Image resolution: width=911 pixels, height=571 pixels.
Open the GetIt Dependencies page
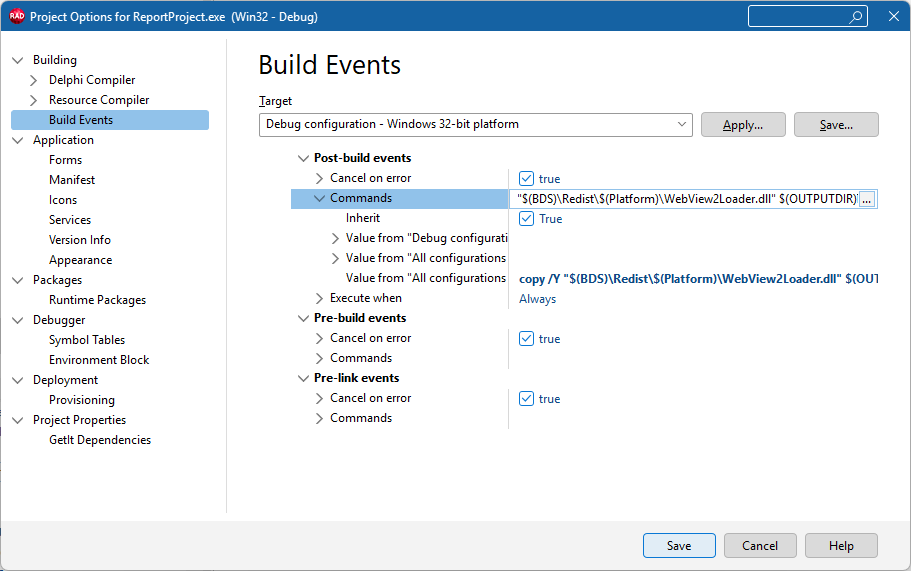coord(99,440)
